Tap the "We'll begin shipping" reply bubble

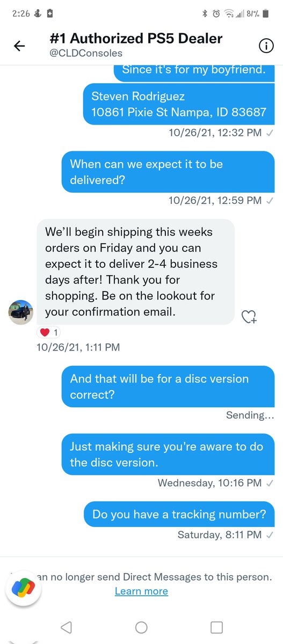click(x=136, y=272)
